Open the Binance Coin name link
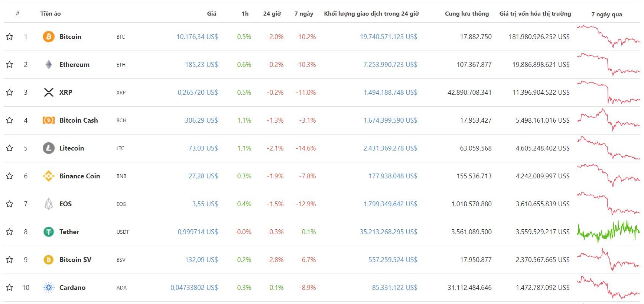This screenshot has height=304, width=644. coord(79,176)
